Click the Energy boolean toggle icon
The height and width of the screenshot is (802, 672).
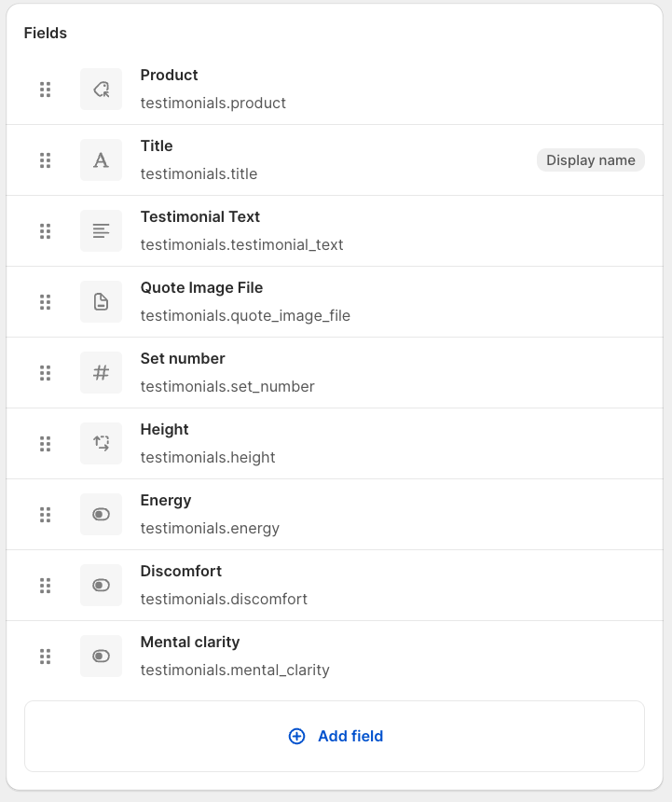[x=101, y=515]
